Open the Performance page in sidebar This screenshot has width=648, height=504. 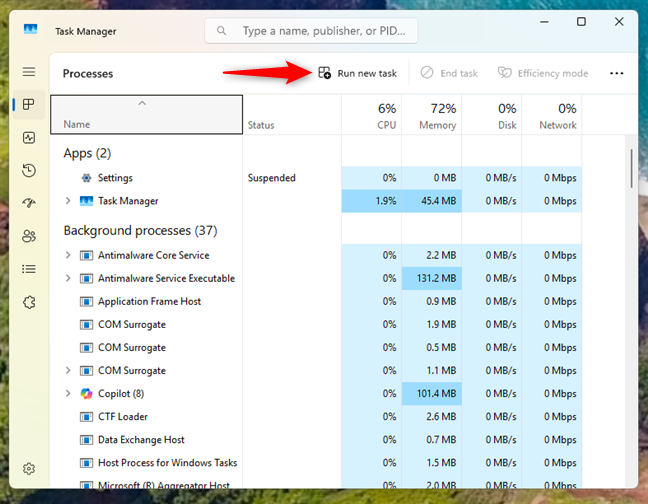click(x=29, y=137)
